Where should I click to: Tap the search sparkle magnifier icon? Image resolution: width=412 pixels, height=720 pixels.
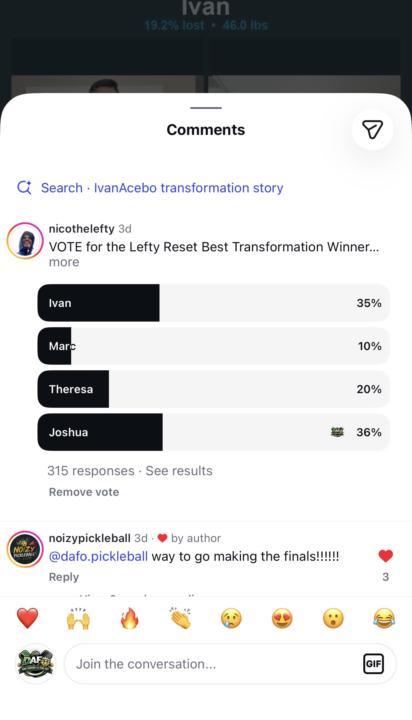click(24, 188)
